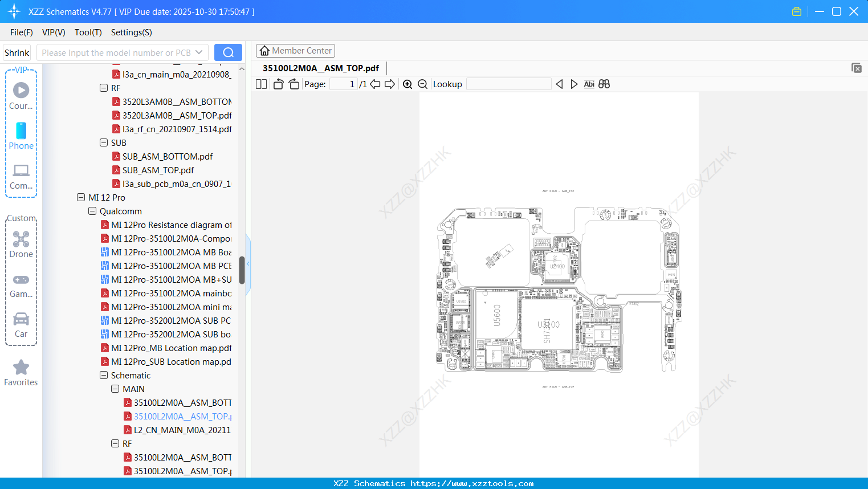Open the Tool(T) menu
The height and width of the screenshot is (489, 868).
88,32
